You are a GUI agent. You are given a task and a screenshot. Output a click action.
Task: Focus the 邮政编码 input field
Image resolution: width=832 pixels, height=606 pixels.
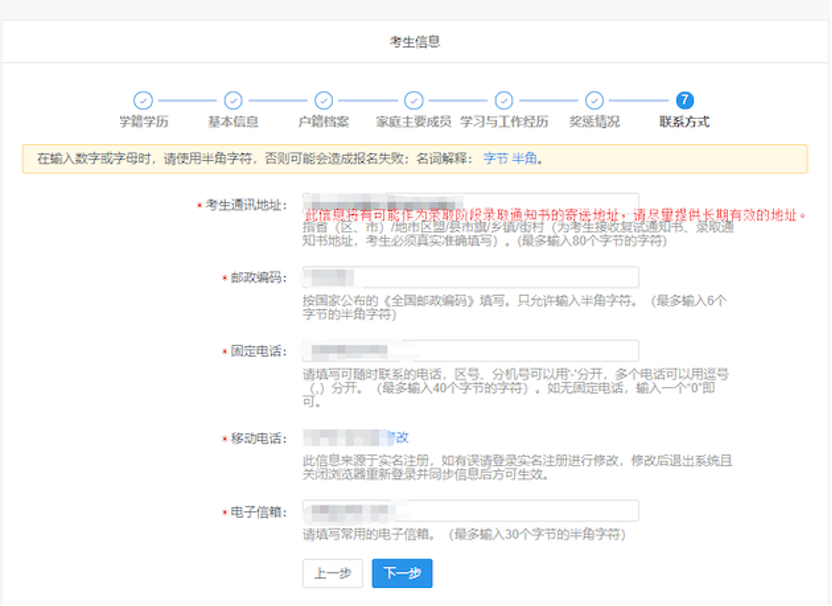click(471, 277)
